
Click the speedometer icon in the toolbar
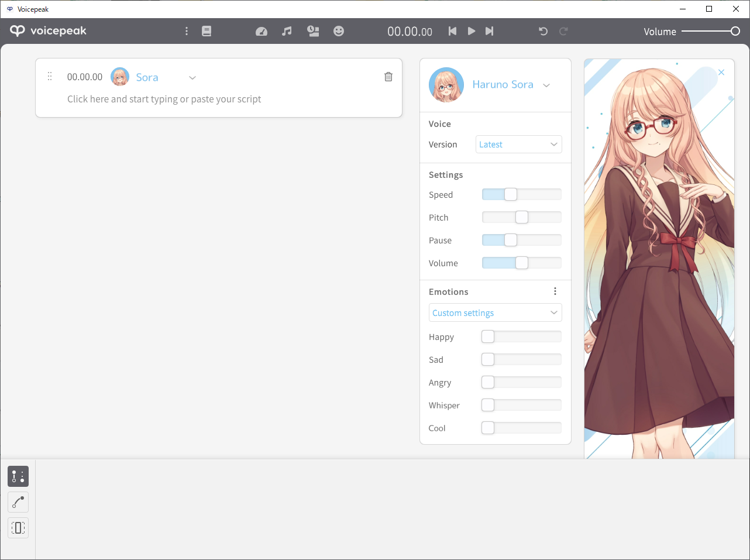tap(262, 32)
